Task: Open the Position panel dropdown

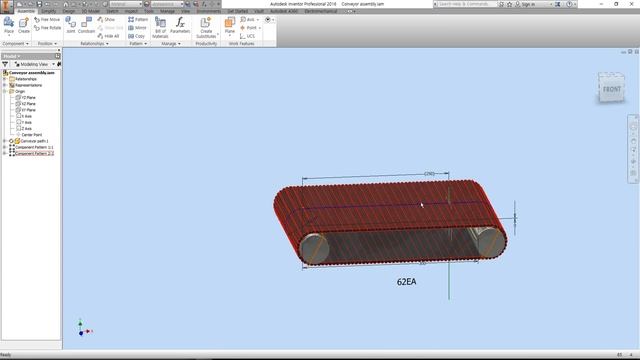Action: 47,43
